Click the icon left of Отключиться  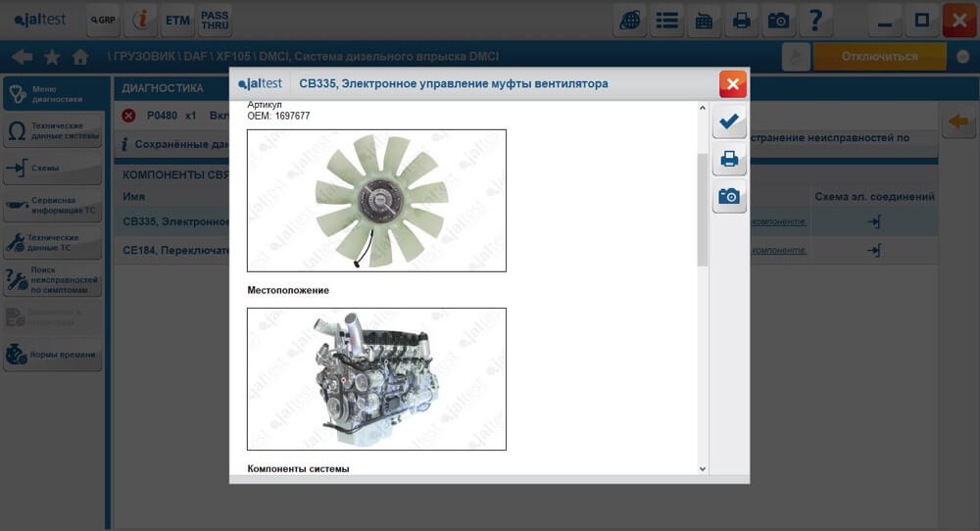pos(796,57)
